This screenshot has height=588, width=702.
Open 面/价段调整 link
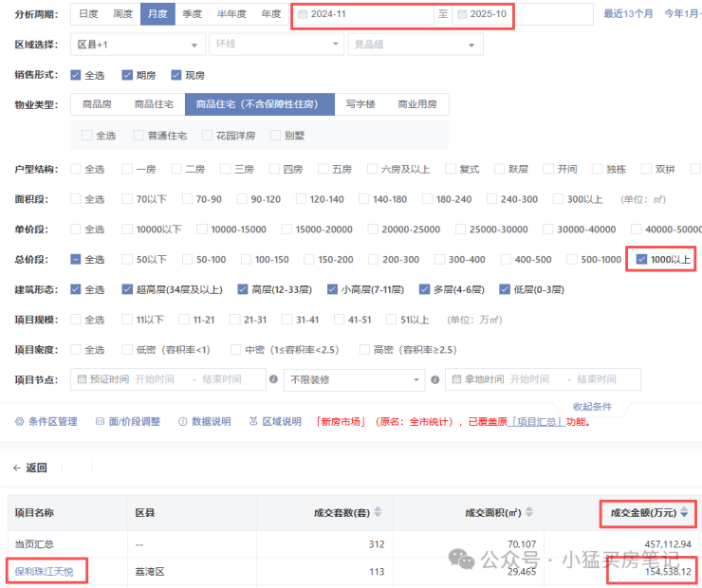tap(135, 421)
